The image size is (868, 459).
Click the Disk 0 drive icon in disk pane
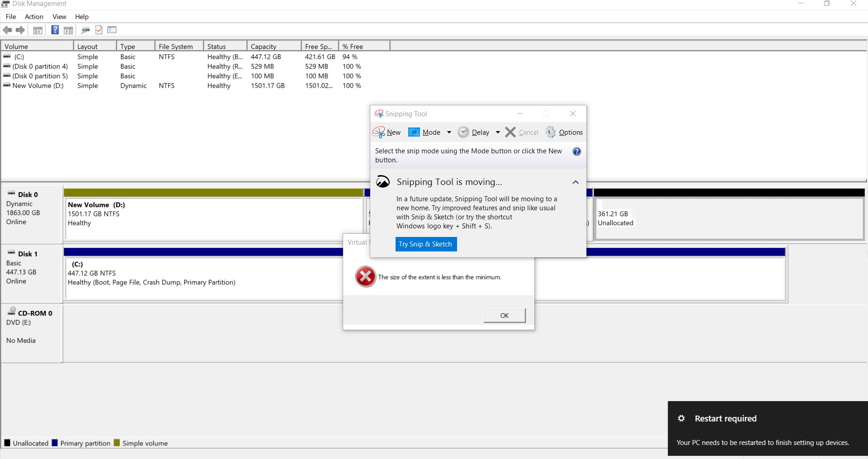point(11,194)
